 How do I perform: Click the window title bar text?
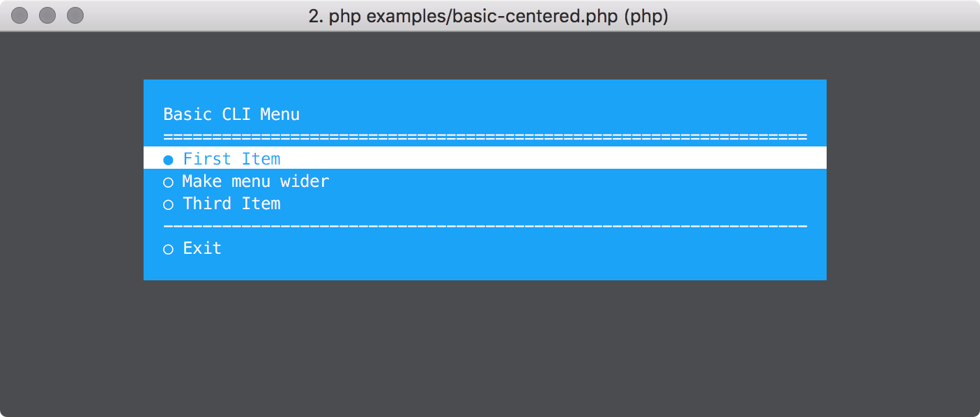(x=488, y=15)
